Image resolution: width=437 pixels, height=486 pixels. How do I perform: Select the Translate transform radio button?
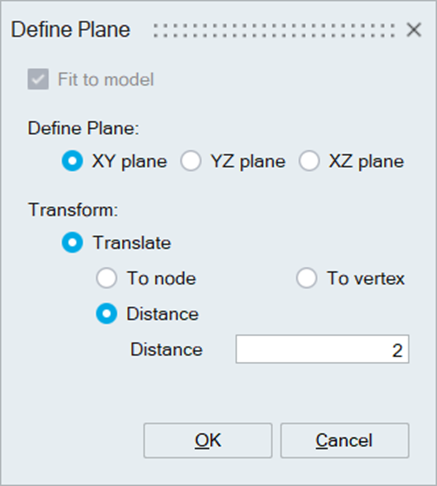coord(72,242)
